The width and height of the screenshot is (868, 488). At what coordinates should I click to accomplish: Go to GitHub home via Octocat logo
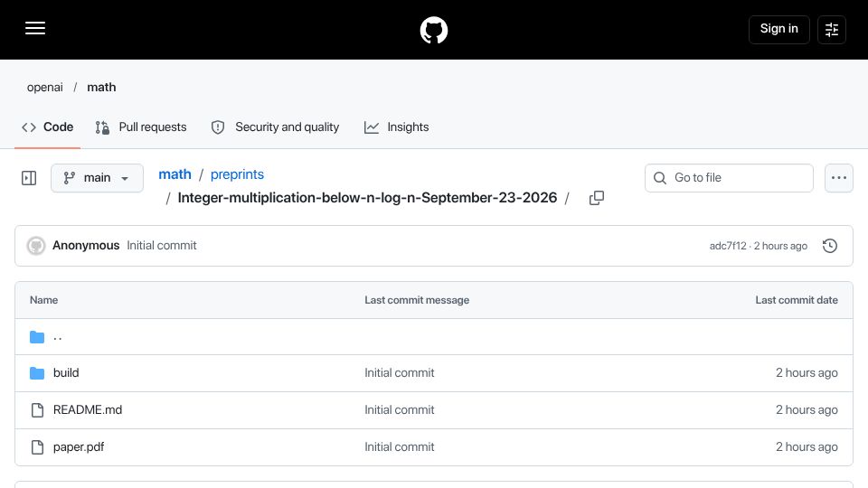pos(433,30)
